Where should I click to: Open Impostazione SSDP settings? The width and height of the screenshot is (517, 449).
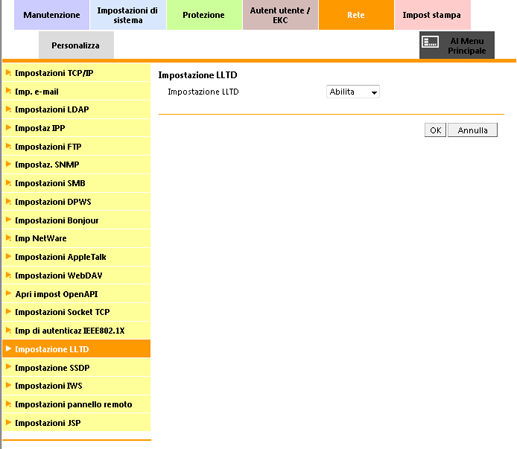(x=76, y=368)
